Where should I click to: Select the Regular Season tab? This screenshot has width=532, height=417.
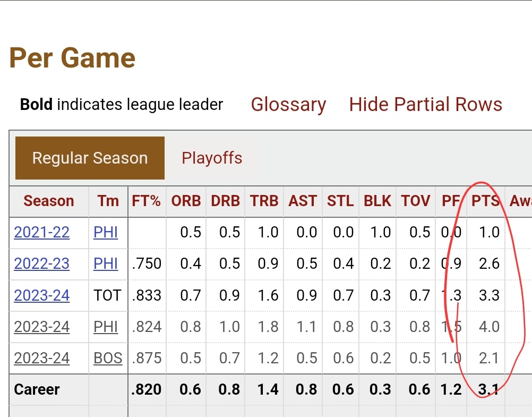[x=90, y=158]
